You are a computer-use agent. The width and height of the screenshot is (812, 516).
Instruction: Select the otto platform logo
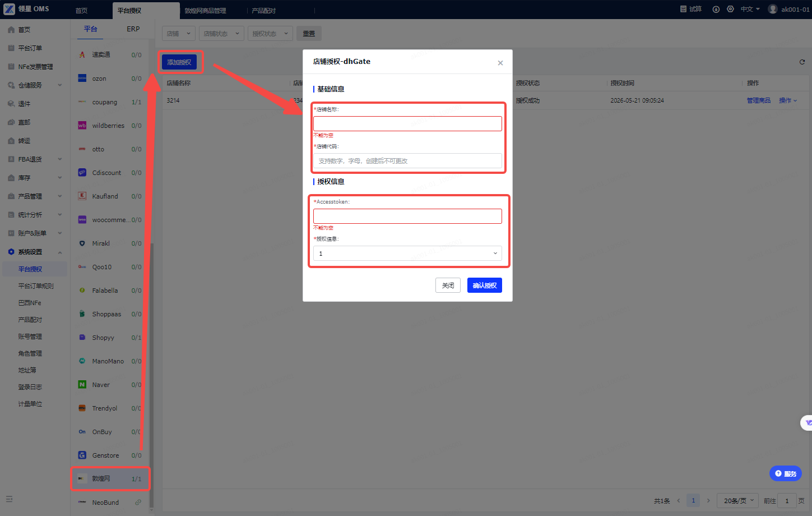pos(82,149)
